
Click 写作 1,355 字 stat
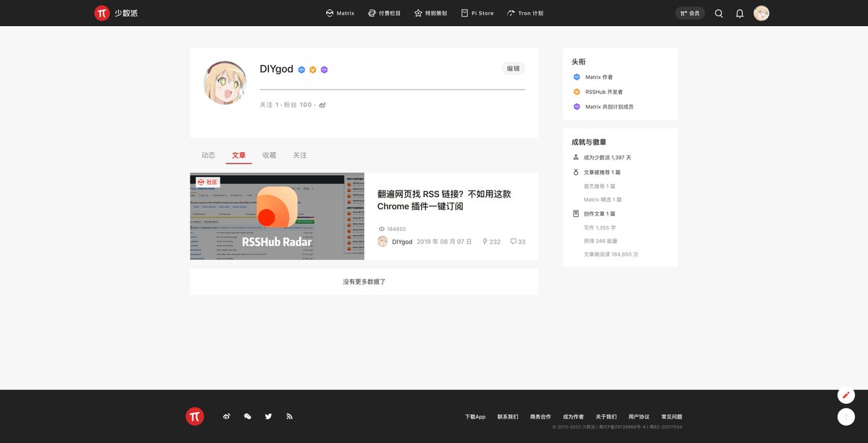[601, 227]
